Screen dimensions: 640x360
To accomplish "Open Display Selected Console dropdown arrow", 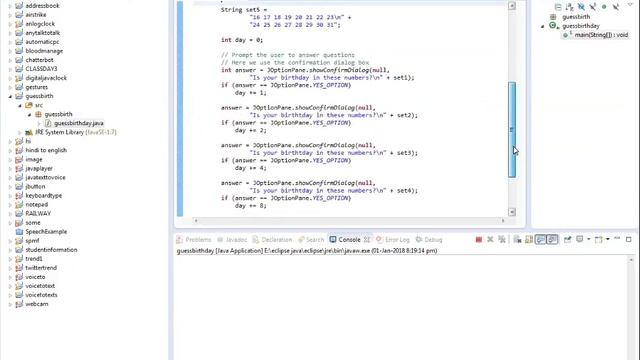I will pos(589,240).
